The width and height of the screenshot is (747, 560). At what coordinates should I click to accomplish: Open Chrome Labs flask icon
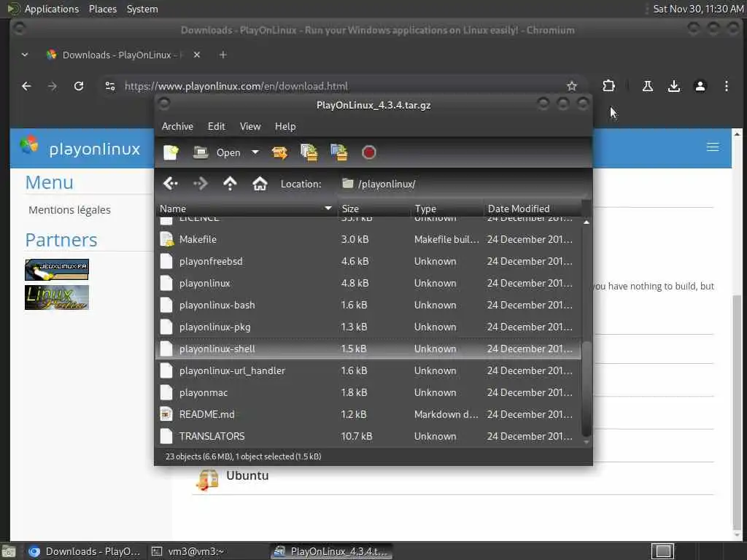[x=648, y=86]
